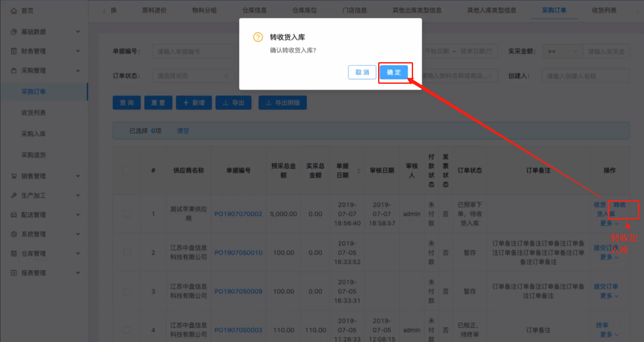This screenshot has width=644, height=342.
Task: Click 终审 action in row 4
Action: pos(602,325)
